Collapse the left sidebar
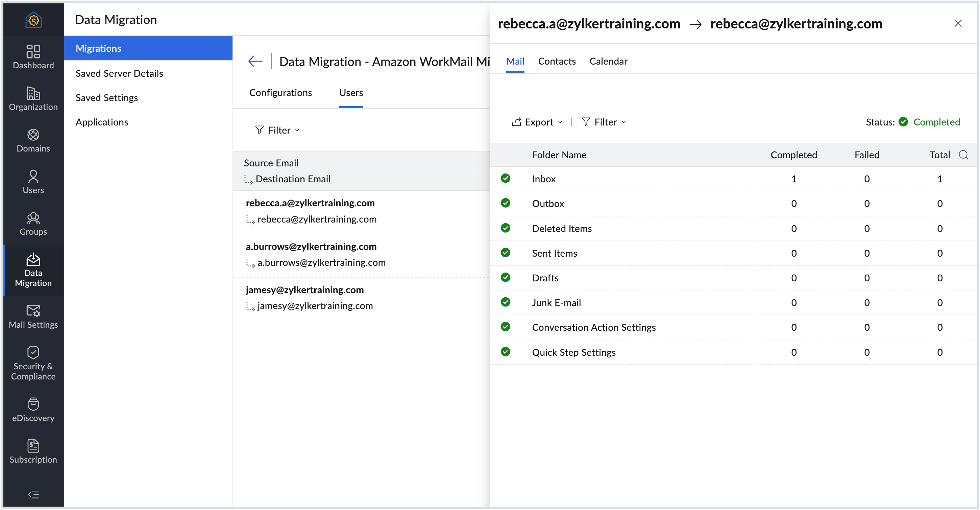The image size is (980, 510). pos(33,494)
